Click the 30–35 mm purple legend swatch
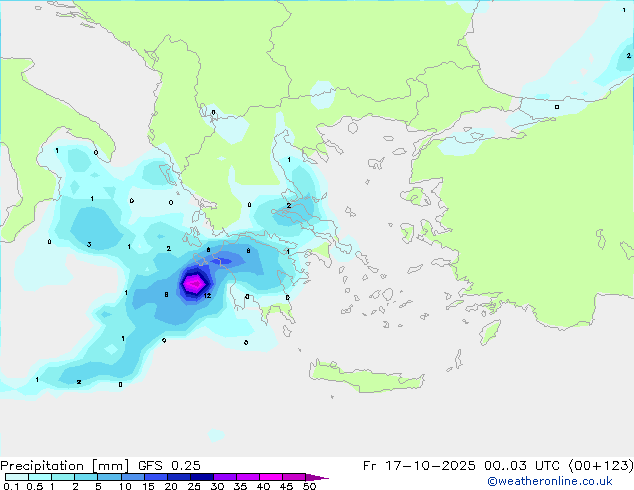Viewport: 634px width, 490px height. (x=224, y=477)
